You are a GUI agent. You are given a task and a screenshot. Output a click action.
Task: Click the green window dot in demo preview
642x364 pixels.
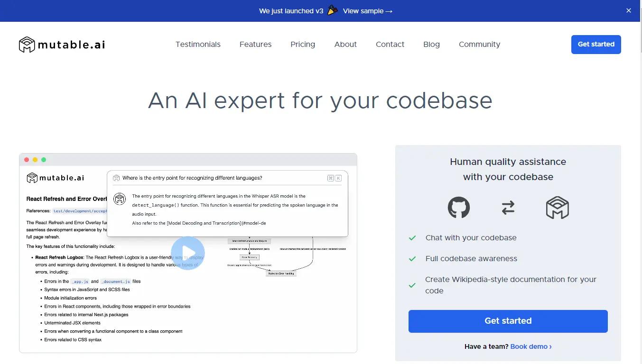pyautogui.click(x=44, y=160)
